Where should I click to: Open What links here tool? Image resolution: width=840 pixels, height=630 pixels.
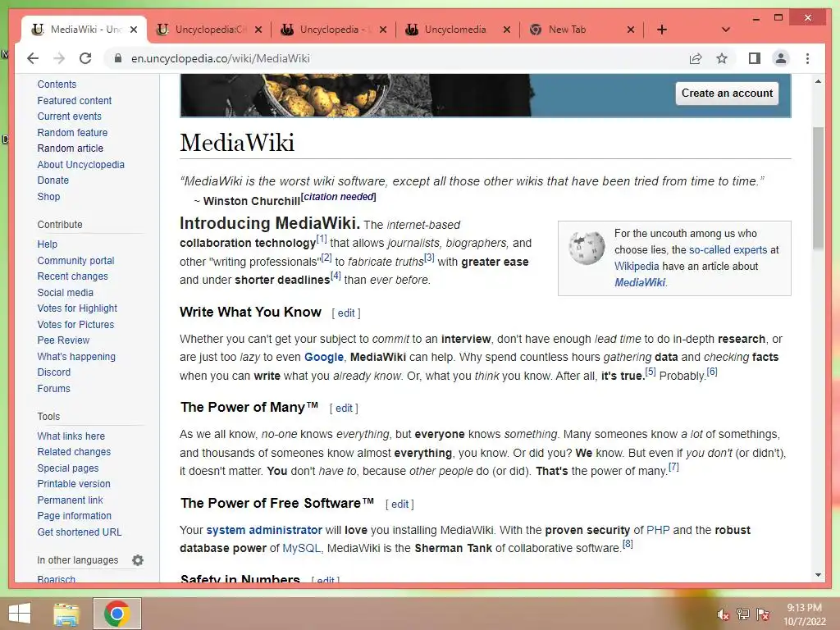[x=71, y=436]
